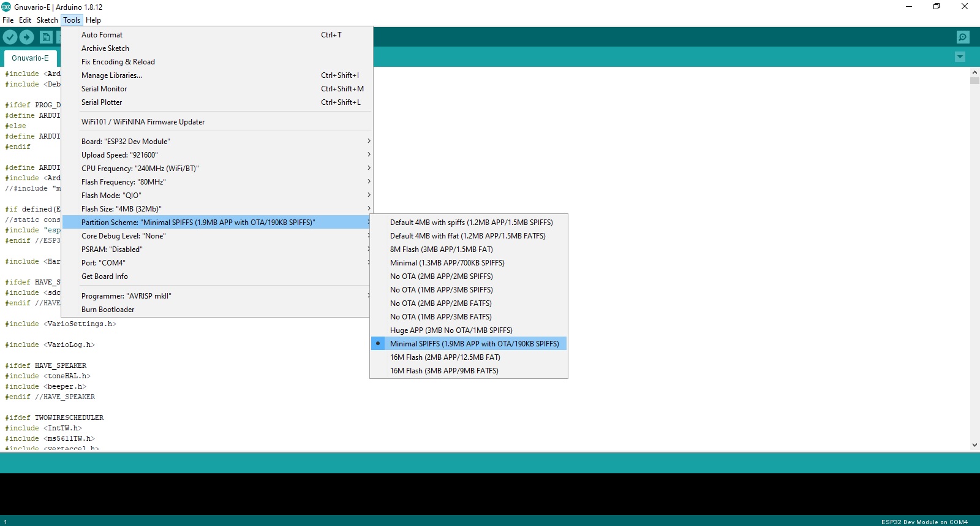Image resolution: width=980 pixels, height=526 pixels.
Task: Select No OTA (2MB APP/2MB SPIFFS)
Action: pos(469,276)
